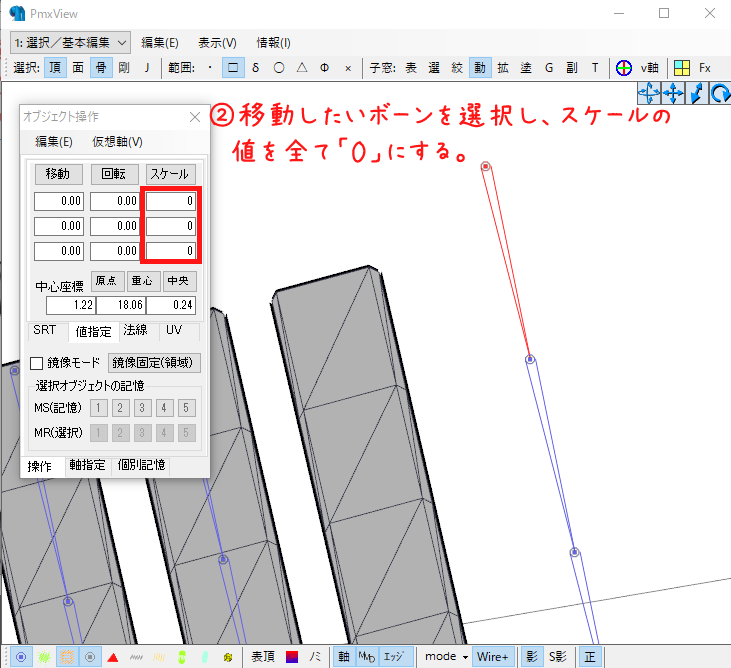Viewport: 731px width, 668px height.
Task: Select rectangle range selection icon
Action: [x=233, y=68]
